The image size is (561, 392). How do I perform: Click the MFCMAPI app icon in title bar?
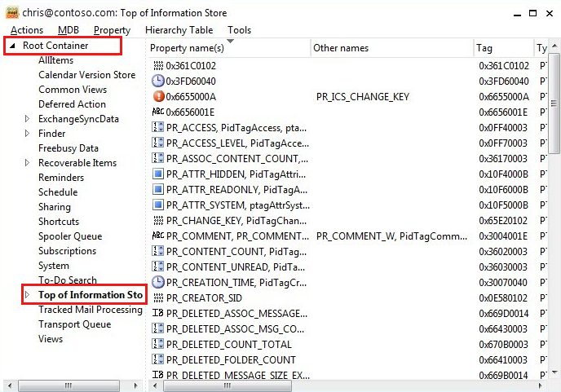pos(12,13)
